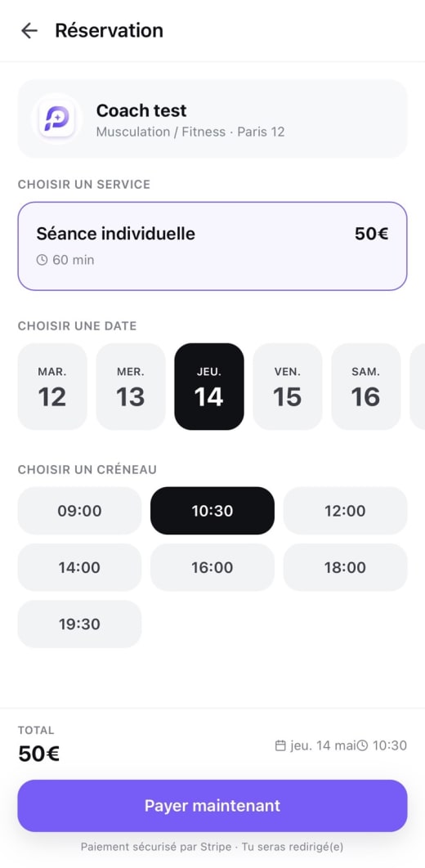
Task: Choose the 14:00 time slot
Action: [80, 567]
